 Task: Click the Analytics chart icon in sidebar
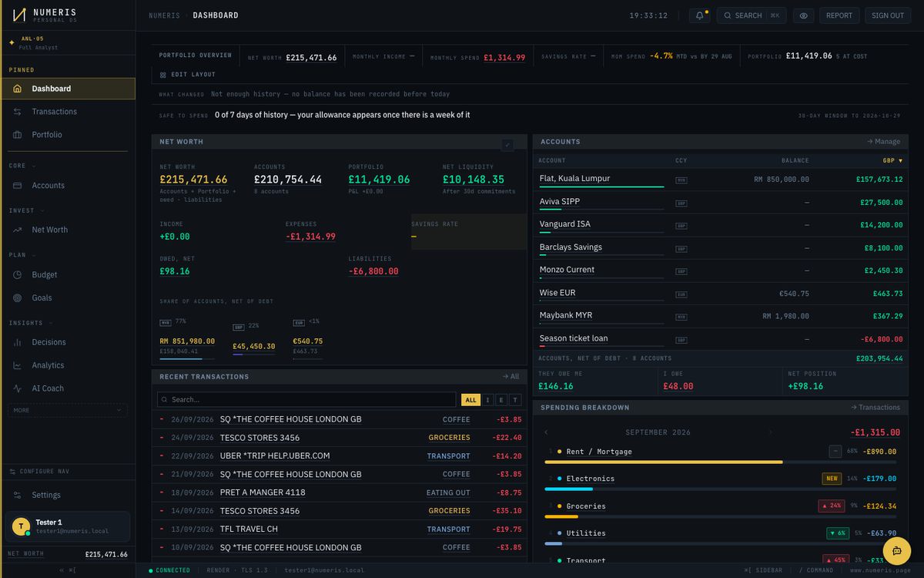(17, 365)
